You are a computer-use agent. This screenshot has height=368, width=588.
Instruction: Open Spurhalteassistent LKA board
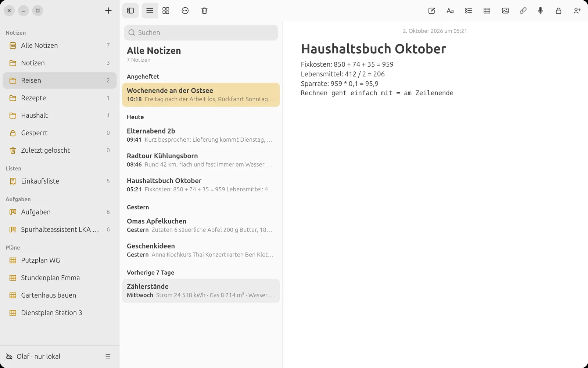coord(60,230)
